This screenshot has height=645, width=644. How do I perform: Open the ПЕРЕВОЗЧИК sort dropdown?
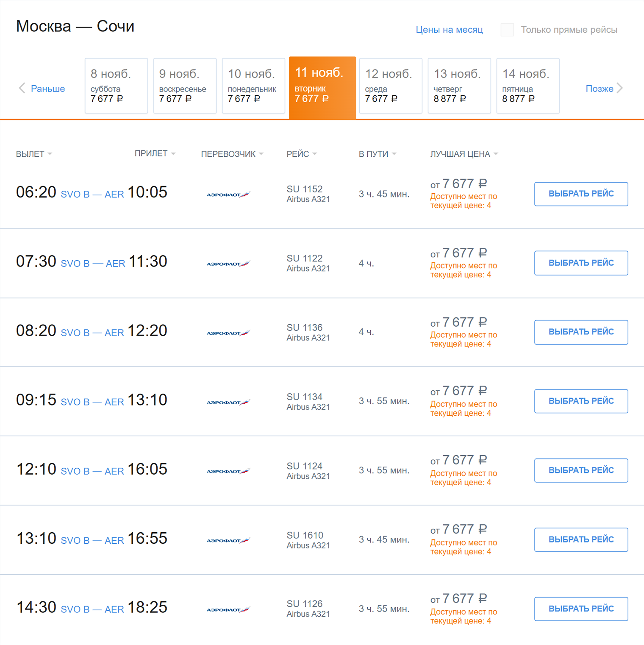click(231, 154)
